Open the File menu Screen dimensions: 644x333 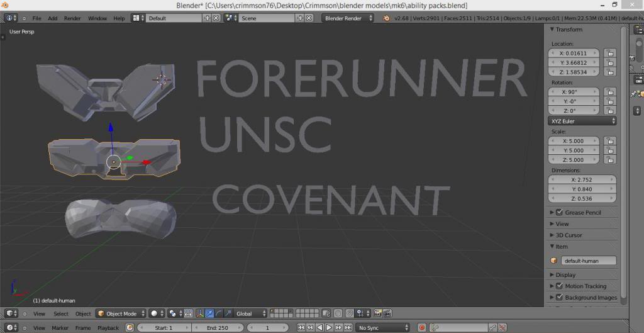coord(36,18)
